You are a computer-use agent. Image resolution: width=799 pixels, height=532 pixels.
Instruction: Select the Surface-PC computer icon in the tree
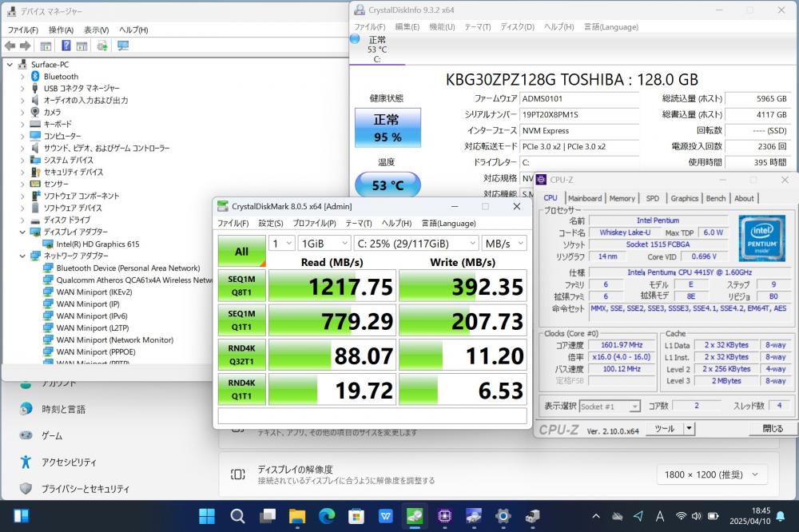click(x=22, y=65)
